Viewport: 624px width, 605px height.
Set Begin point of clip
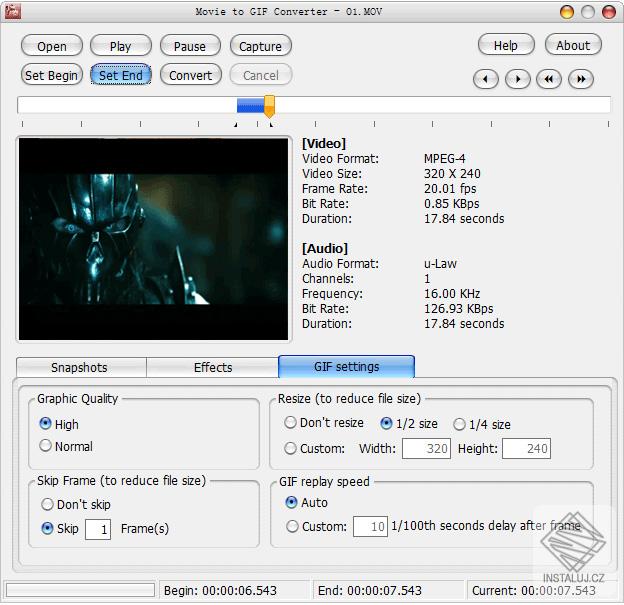click(x=52, y=75)
